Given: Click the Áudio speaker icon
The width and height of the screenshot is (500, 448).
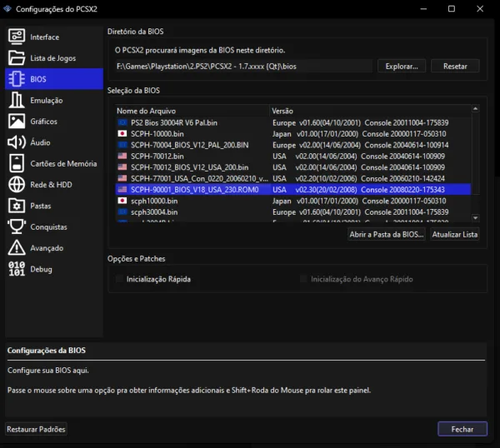Looking at the screenshot, I should point(17,142).
